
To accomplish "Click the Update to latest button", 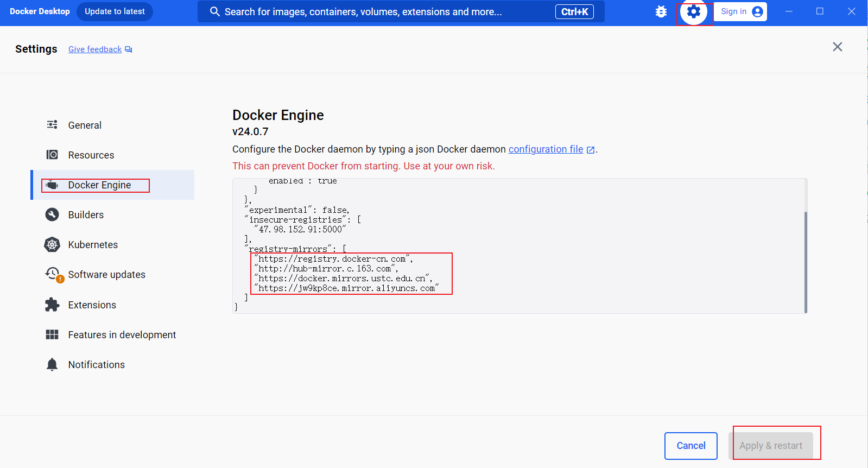I will pyautogui.click(x=115, y=11).
